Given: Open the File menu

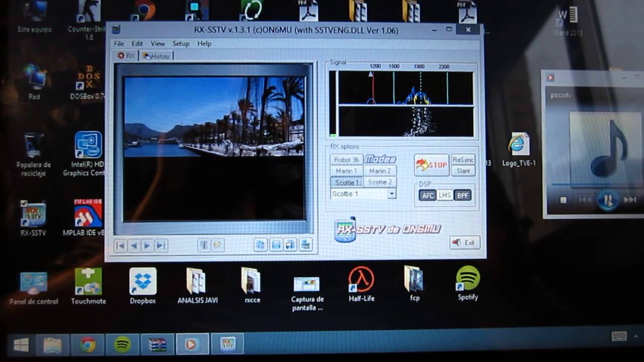Looking at the screenshot, I should (x=119, y=44).
